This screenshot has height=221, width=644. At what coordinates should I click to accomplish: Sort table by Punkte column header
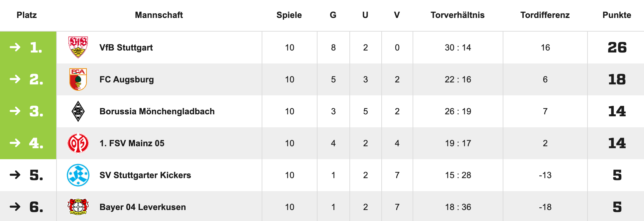pyautogui.click(x=617, y=15)
